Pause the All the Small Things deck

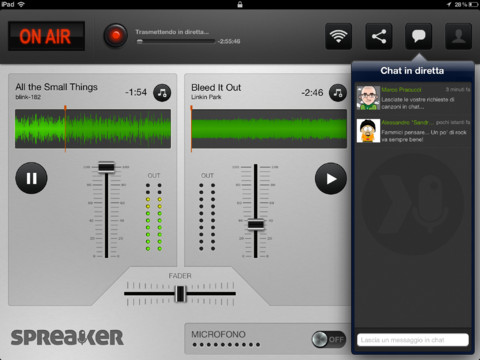(31, 178)
